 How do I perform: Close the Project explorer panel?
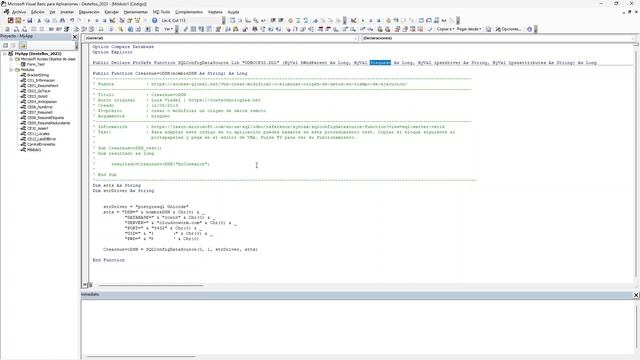[x=75, y=37]
